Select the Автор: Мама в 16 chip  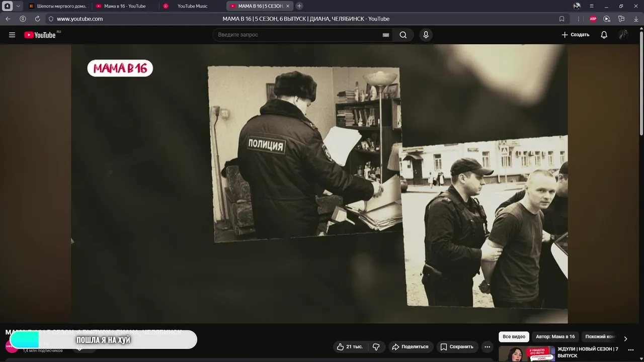tap(555, 337)
